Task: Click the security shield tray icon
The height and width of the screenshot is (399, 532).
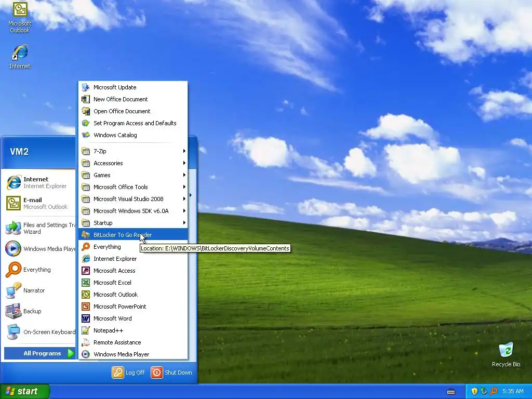Action: pyautogui.click(x=474, y=391)
